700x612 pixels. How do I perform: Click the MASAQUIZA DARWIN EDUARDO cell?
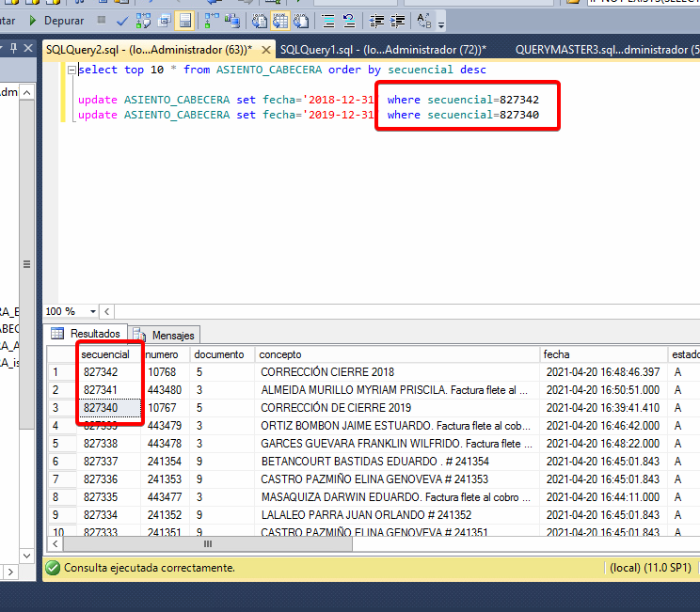click(x=397, y=497)
